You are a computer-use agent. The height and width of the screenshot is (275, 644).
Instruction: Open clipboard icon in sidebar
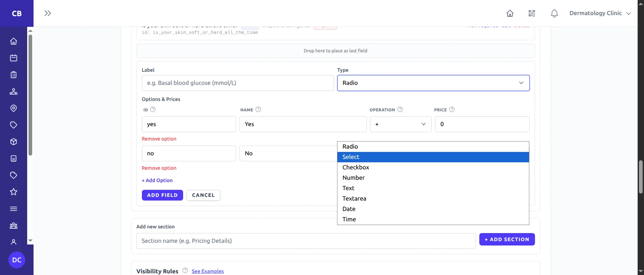(x=13, y=75)
